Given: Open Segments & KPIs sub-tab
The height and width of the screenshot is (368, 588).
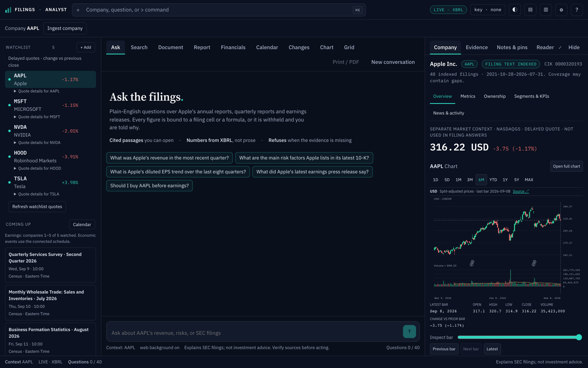Looking at the screenshot, I should coord(531,96).
